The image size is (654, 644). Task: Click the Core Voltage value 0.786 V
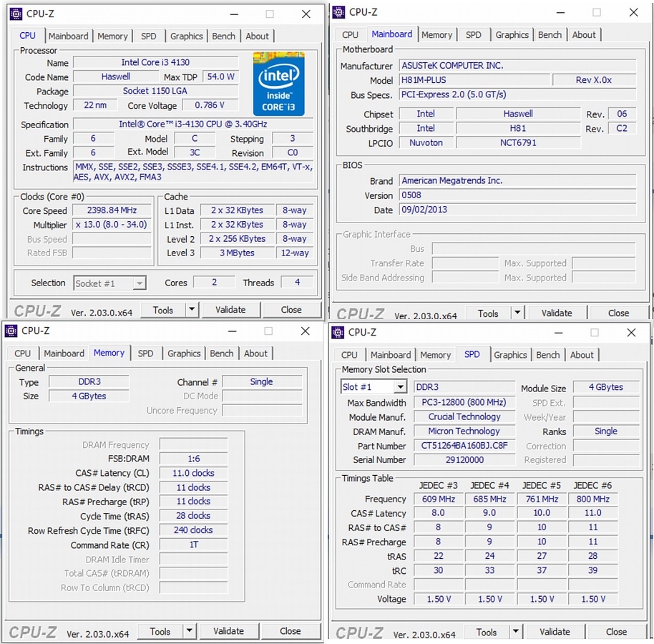pyautogui.click(x=210, y=105)
